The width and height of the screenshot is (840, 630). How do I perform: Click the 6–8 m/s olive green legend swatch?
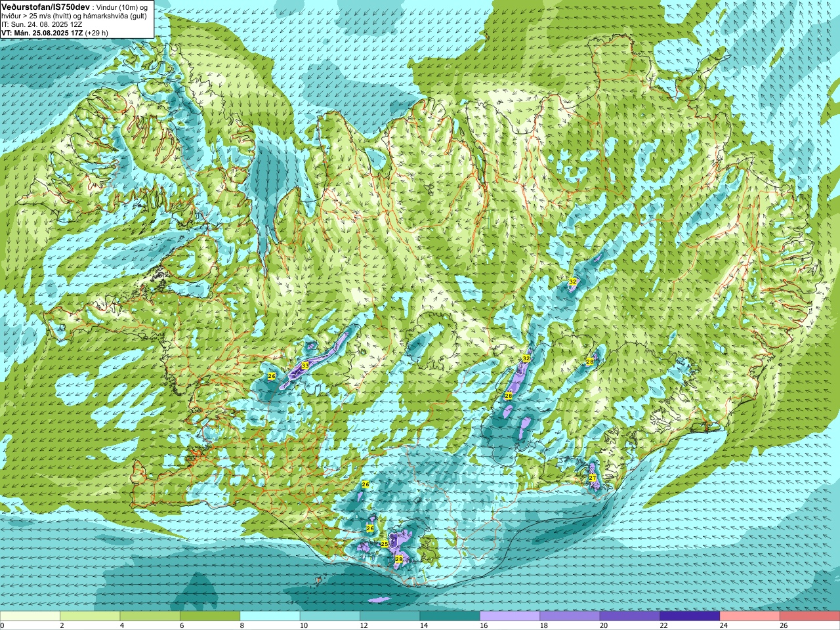210,616
